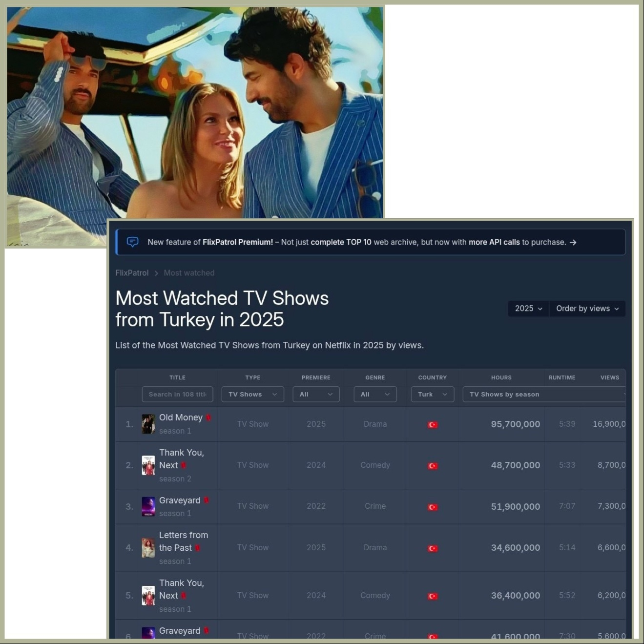Click the Netflix icon beside Graveyard season 1
The height and width of the screenshot is (644, 644).
(207, 500)
